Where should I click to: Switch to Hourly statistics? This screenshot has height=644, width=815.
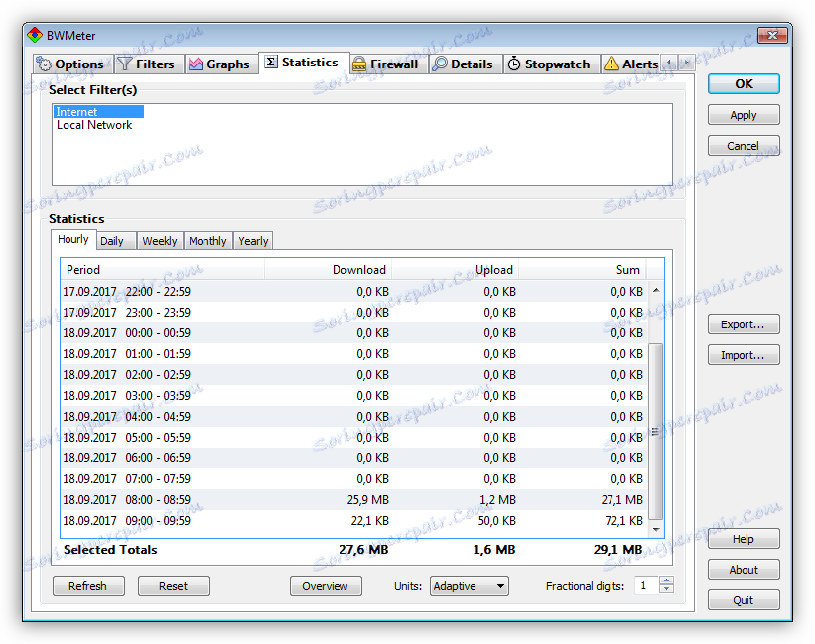(x=73, y=239)
